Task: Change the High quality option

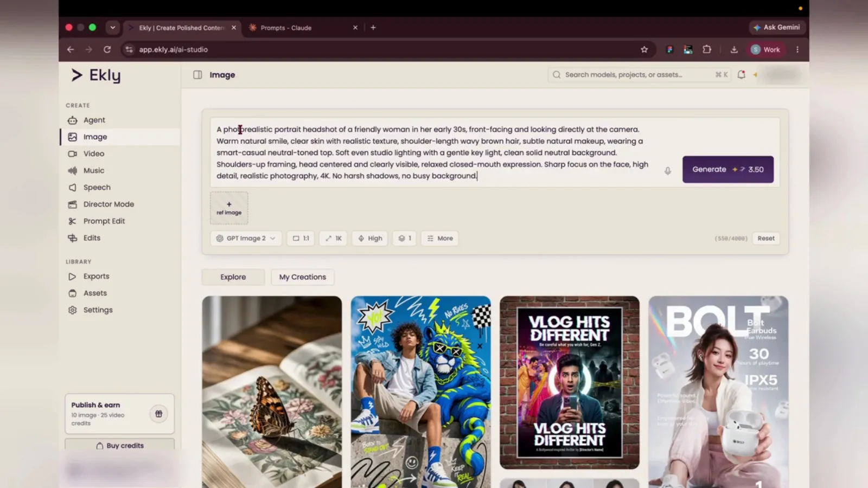Action: 370,238
